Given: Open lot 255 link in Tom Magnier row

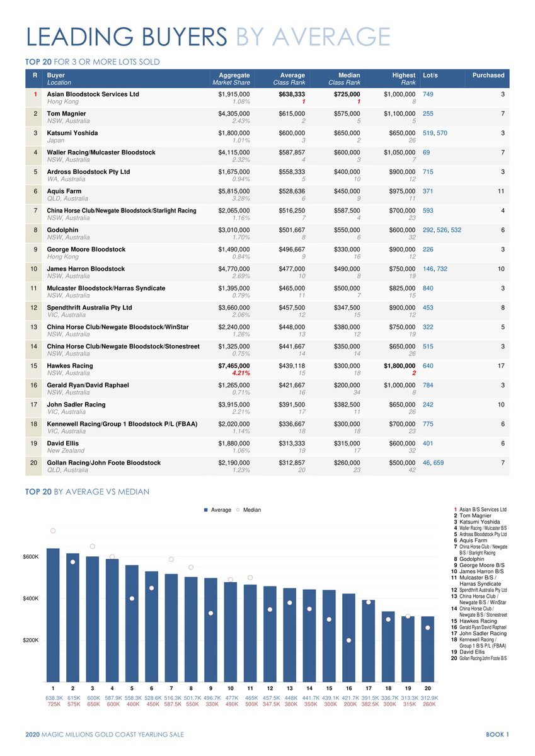Looking at the screenshot, I should tap(428, 113).
